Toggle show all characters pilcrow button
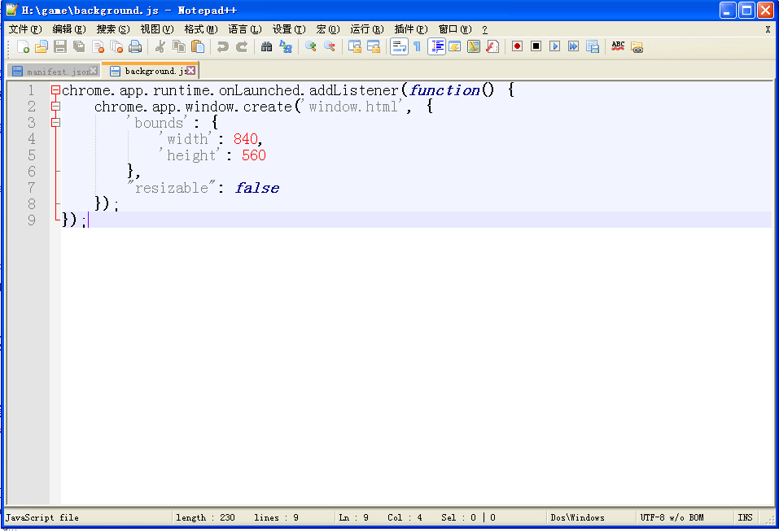This screenshot has width=779, height=532. 417,46
